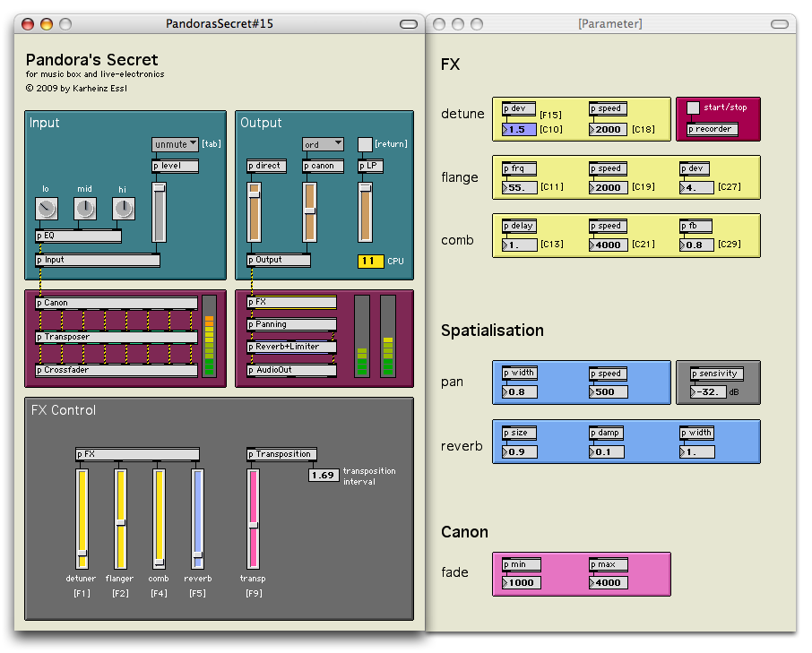The width and height of the screenshot is (812, 653).
Task: Click the flange frq number box
Action: (520, 188)
